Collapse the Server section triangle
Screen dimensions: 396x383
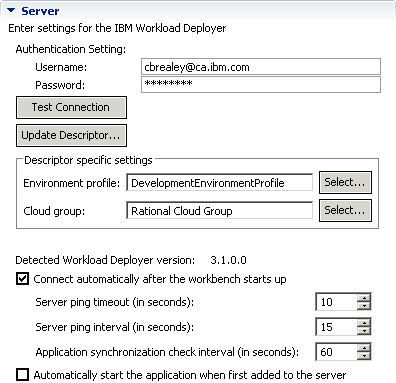11,11
